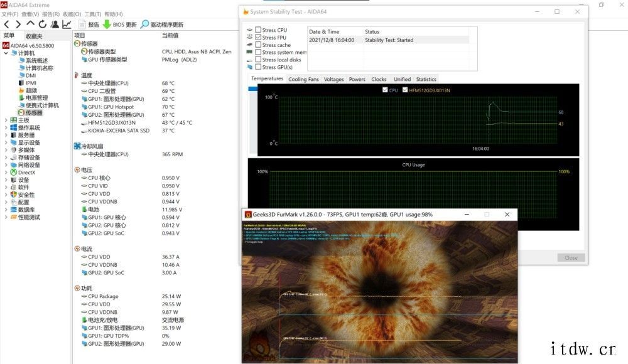The image size is (628, 364).
Task: Click the up-level arrow in the AIDA64 toolbar
Action: [x=30, y=24]
